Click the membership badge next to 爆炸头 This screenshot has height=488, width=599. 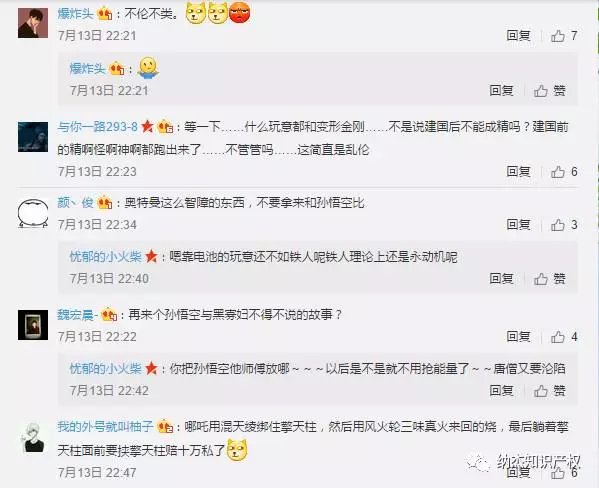click(x=105, y=14)
